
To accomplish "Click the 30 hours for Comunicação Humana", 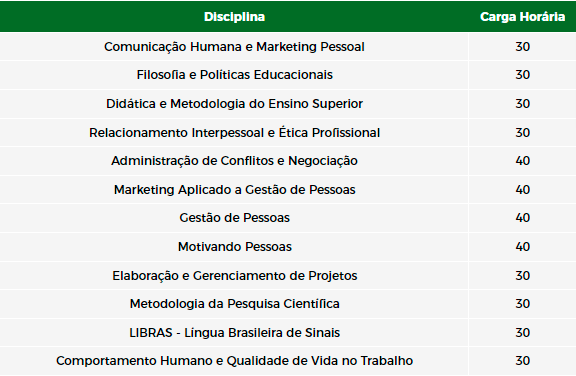I will tap(522, 47).
